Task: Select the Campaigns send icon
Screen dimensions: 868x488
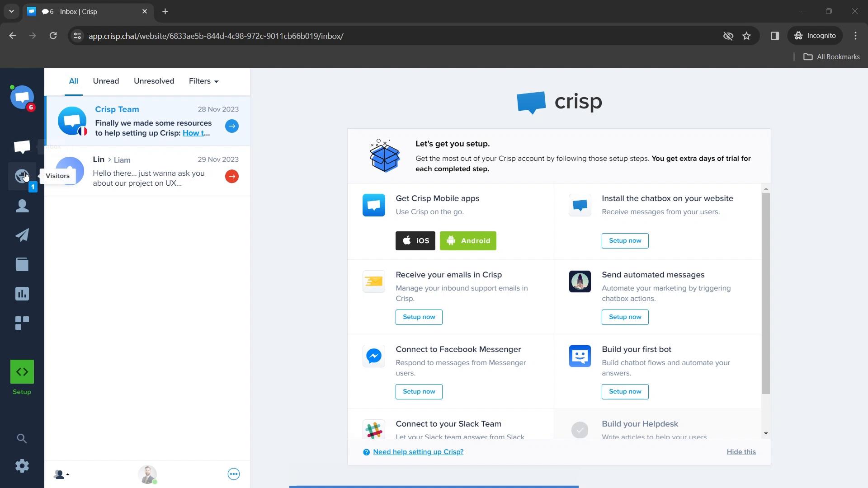Action: [x=22, y=235]
